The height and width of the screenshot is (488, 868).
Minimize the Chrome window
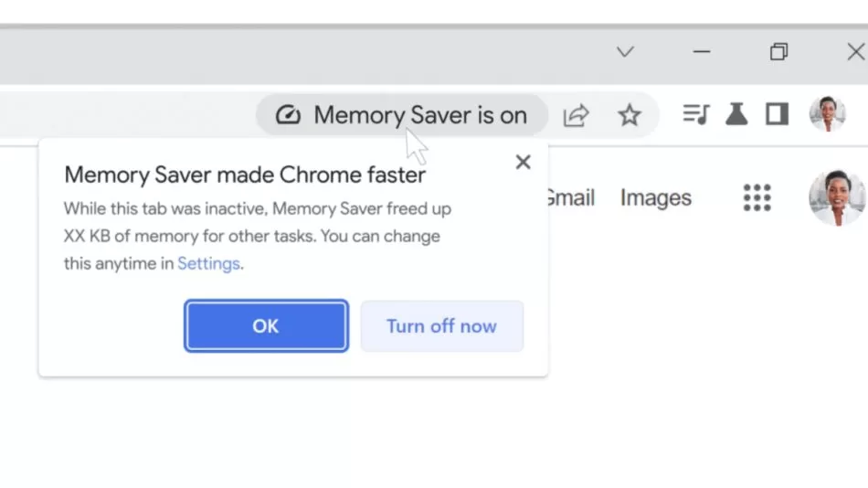[x=702, y=52]
